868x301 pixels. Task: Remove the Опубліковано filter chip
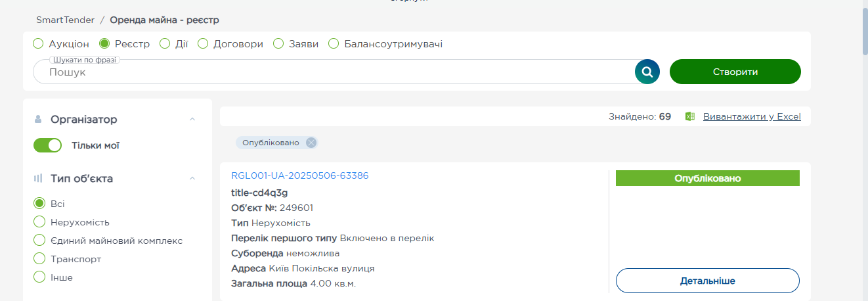(311, 143)
